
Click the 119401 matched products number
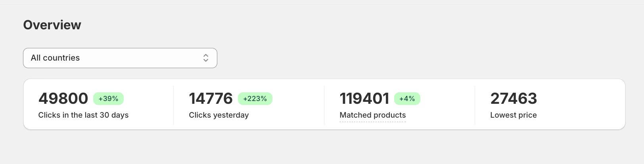click(364, 99)
